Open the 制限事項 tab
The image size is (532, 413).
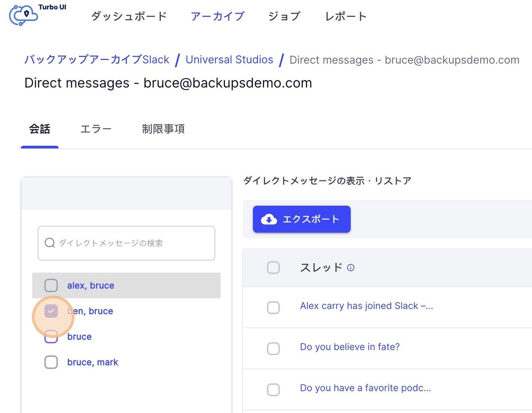(x=164, y=129)
